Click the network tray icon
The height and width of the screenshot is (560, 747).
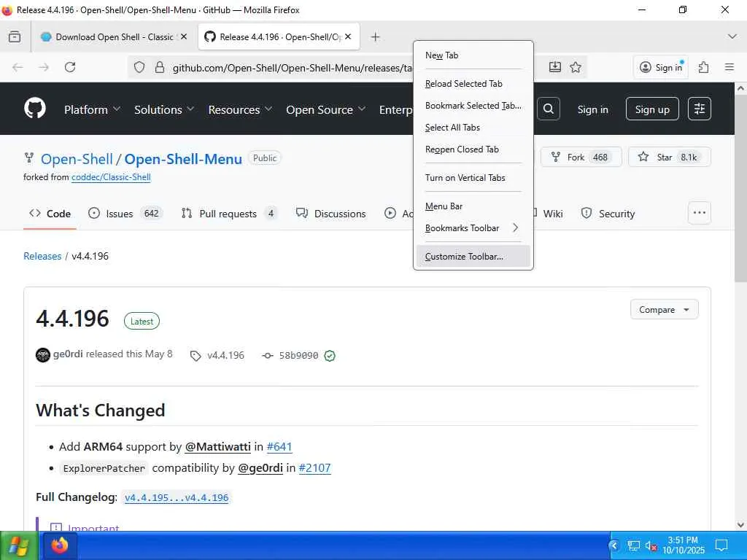tap(633, 545)
